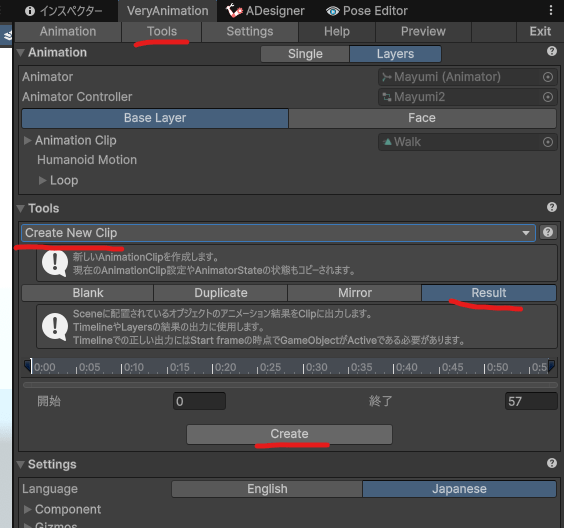The height and width of the screenshot is (528, 564).
Task: Choose the Blank clip mode
Action: (x=88, y=293)
